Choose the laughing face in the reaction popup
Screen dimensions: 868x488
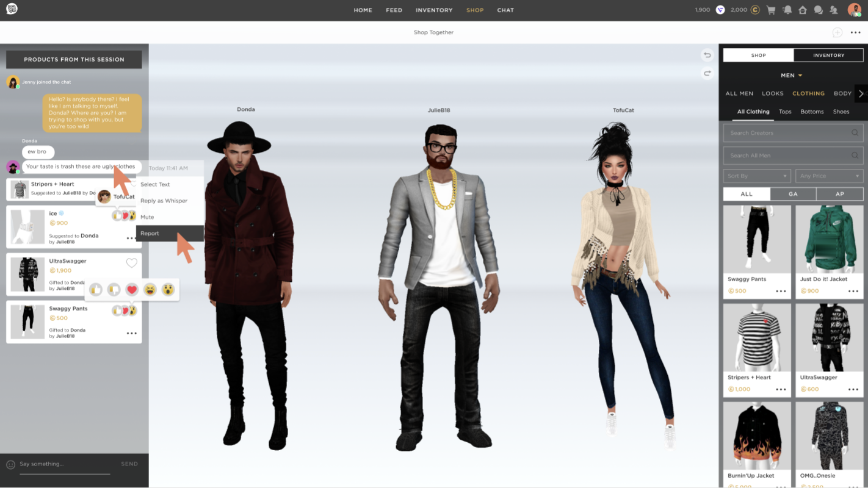coord(150,290)
